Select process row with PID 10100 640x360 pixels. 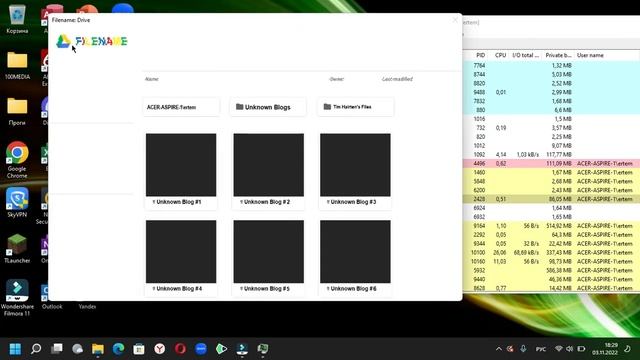point(551,252)
